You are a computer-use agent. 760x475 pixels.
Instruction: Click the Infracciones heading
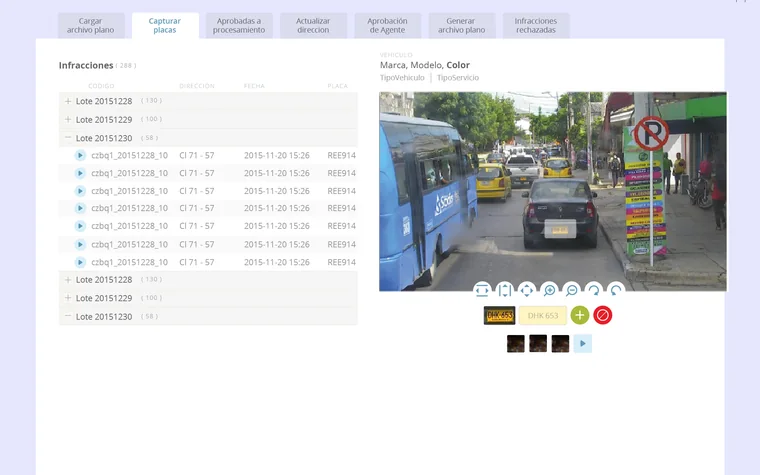pyautogui.click(x=86, y=65)
